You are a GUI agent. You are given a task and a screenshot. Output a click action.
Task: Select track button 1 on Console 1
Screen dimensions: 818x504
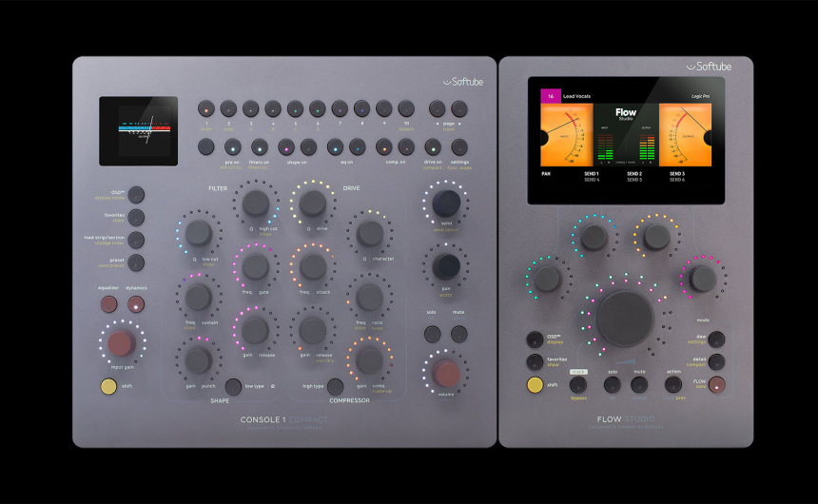(206, 109)
